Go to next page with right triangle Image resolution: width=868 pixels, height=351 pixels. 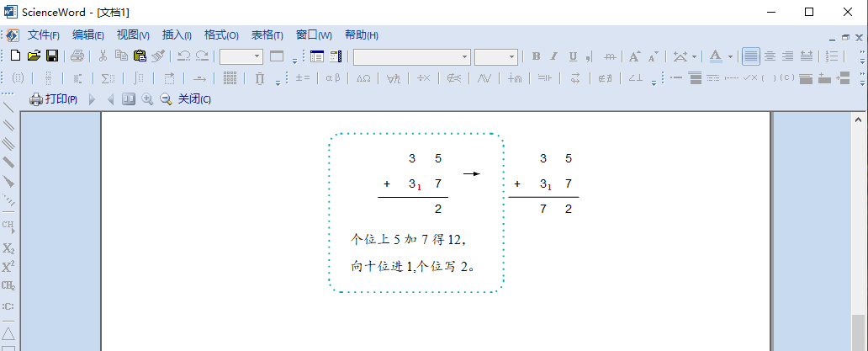click(x=92, y=99)
